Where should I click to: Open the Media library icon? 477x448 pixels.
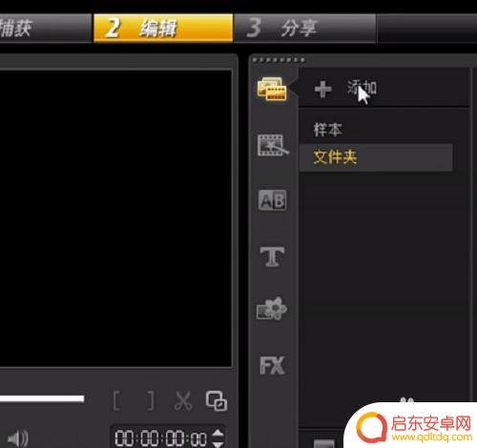click(x=272, y=89)
